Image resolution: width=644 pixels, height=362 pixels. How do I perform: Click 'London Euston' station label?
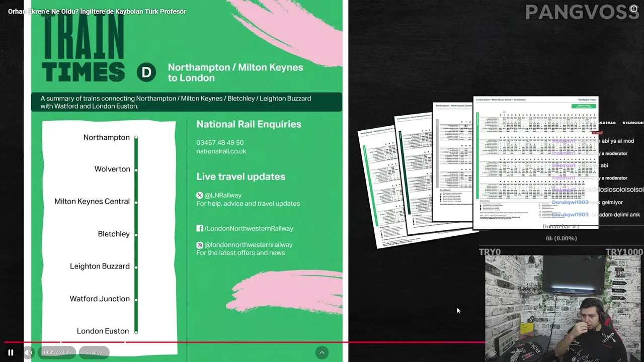click(103, 331)
